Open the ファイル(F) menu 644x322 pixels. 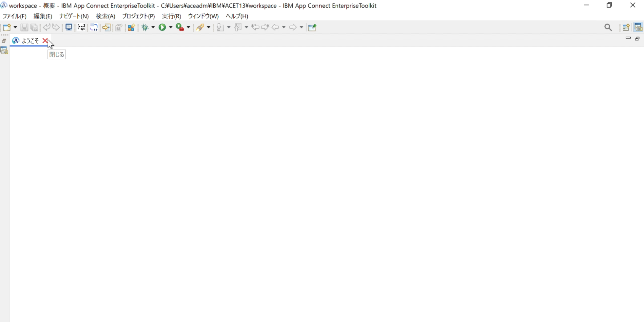coord(14,16)
